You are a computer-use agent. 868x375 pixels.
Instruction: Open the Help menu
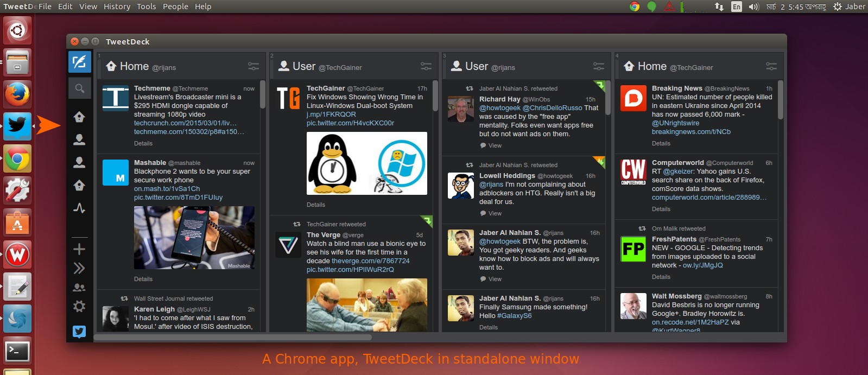[203, 7]
